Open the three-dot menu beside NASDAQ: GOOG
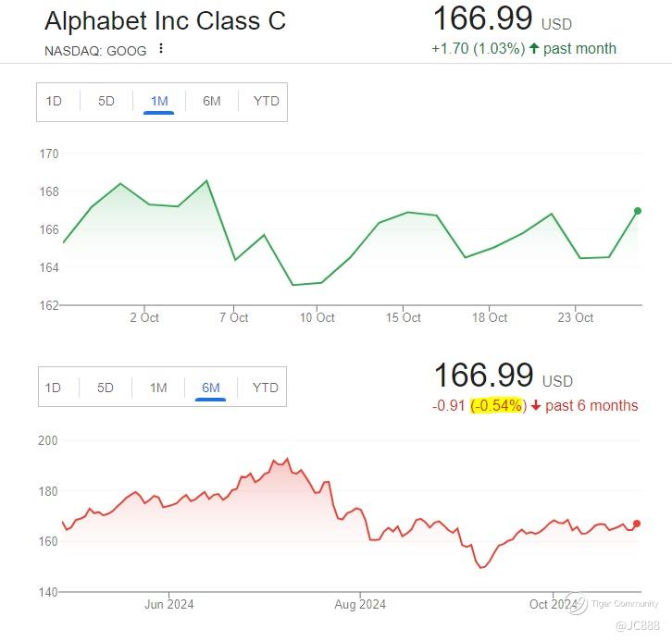 tap(161, 49)
